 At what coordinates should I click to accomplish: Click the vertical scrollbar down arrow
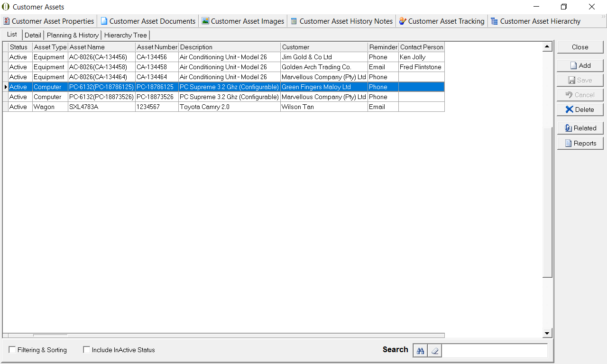[x=548, y=333]
